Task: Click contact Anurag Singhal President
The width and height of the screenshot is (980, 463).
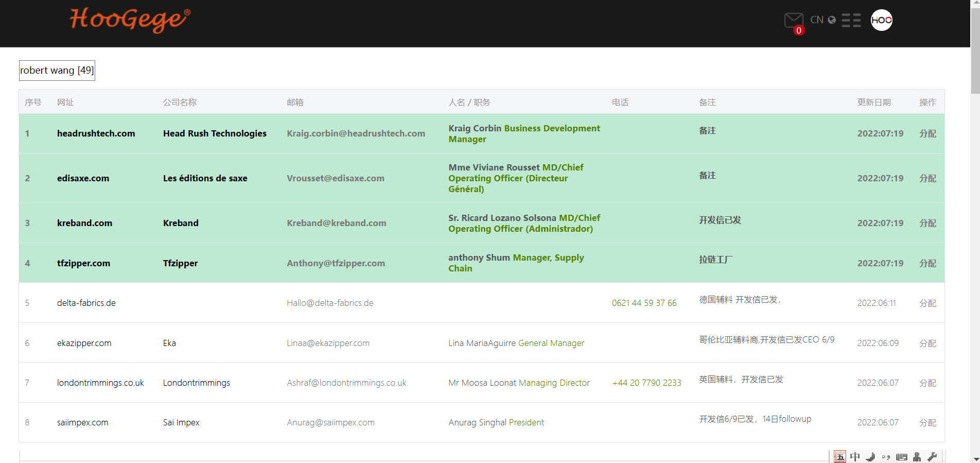Action: click(496, 422)
